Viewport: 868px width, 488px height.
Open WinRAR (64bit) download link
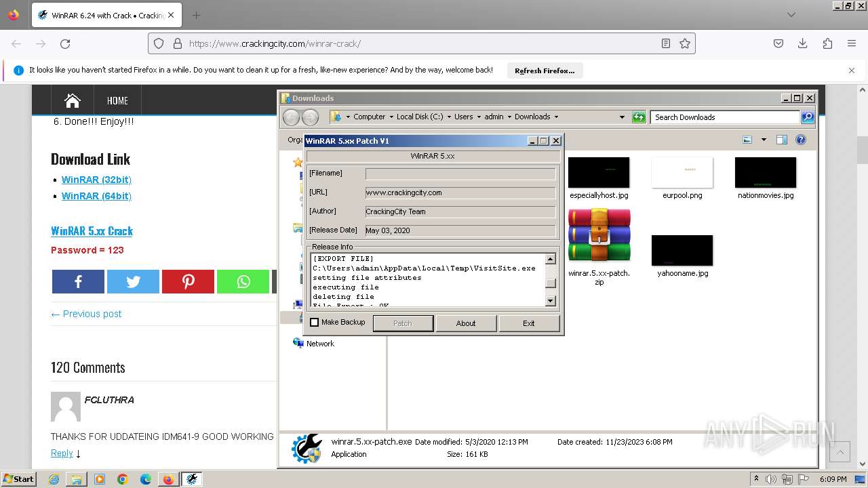[96, 196]
